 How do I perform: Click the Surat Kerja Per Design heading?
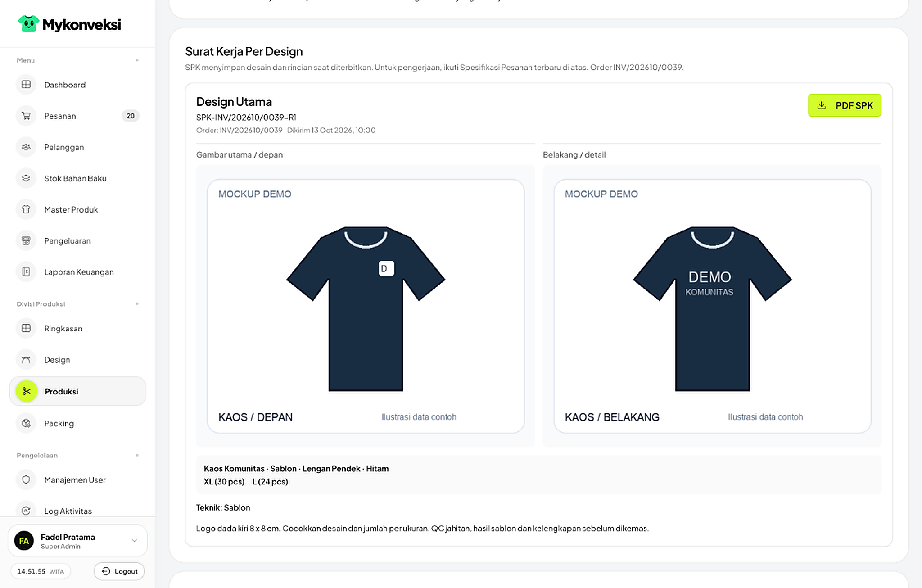[244, 51]
